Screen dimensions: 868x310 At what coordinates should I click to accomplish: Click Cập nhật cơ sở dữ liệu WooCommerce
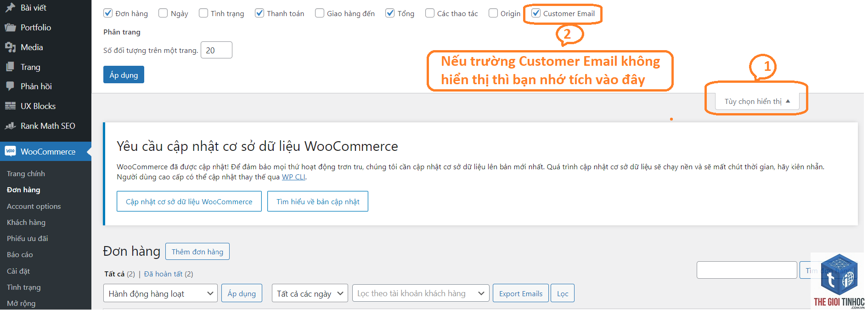click(189, 201)
